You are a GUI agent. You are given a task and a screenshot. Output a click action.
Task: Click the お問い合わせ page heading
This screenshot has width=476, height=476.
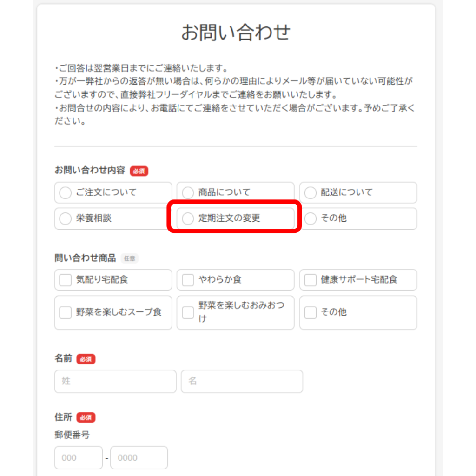(236, 33)
